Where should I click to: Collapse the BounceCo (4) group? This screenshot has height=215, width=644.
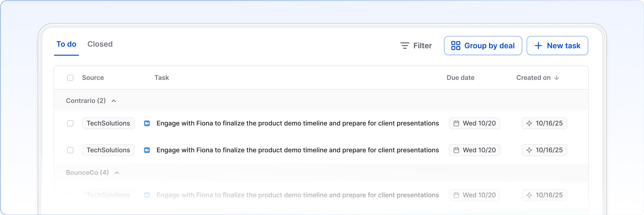tap(117, 172)
